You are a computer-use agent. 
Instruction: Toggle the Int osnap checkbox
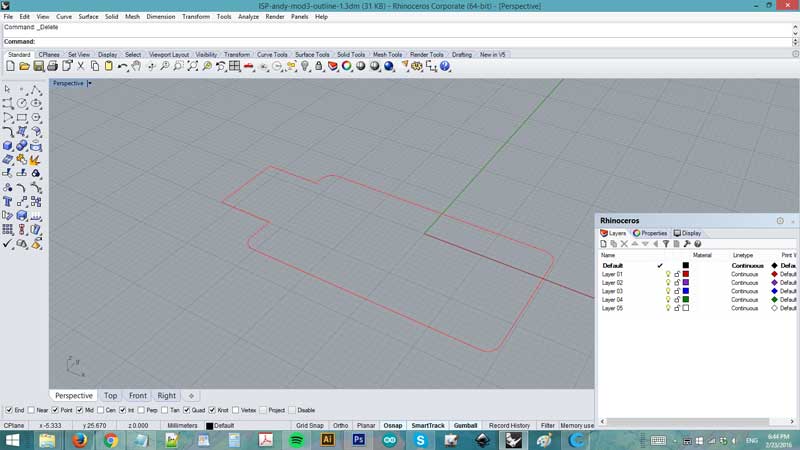[122, 410]
